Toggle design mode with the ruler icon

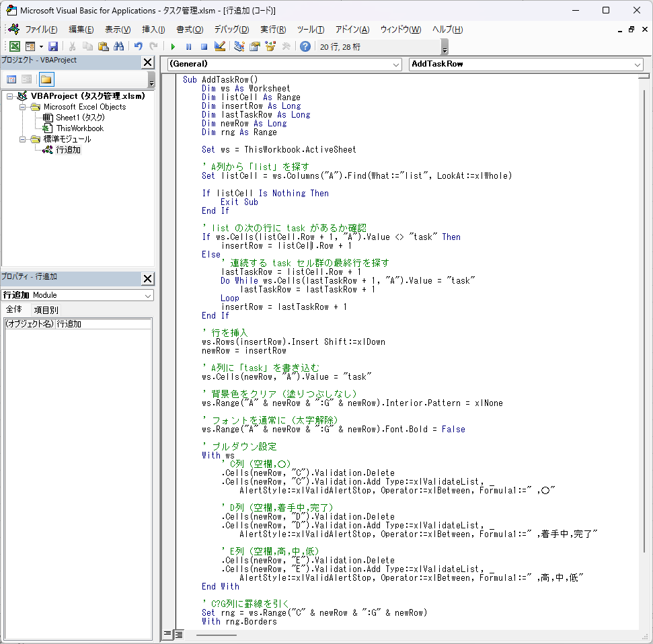(219, 46)
